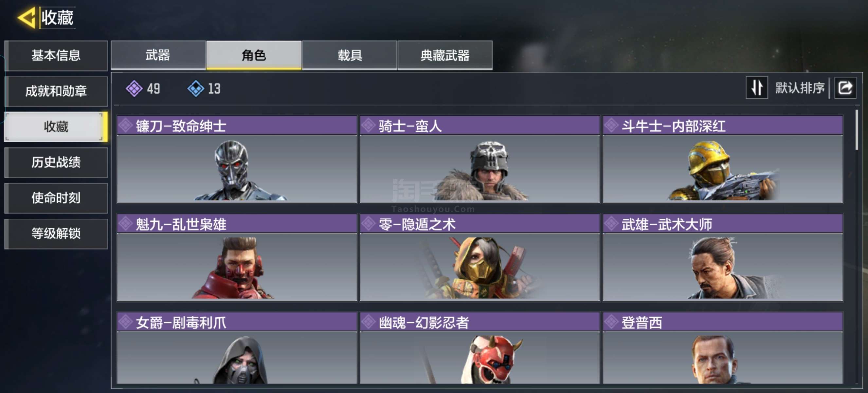Switch to the 载具 tab

click(x=350, y=55)
